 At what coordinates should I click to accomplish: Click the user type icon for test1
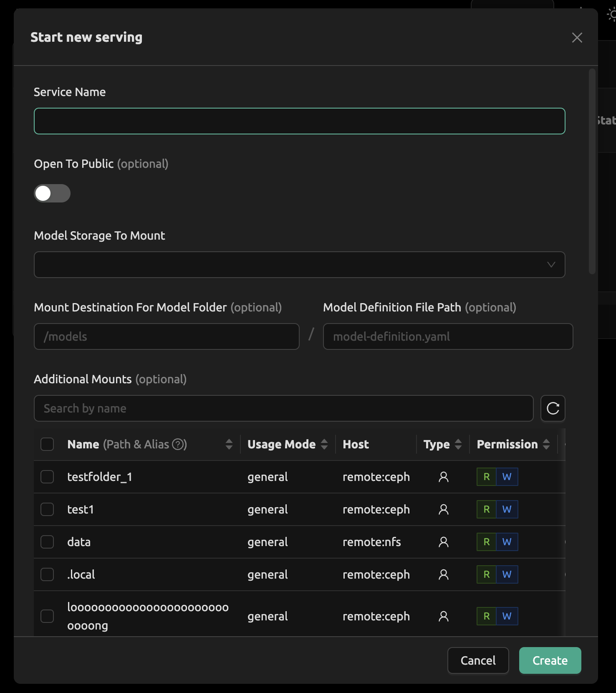point(444,509)
